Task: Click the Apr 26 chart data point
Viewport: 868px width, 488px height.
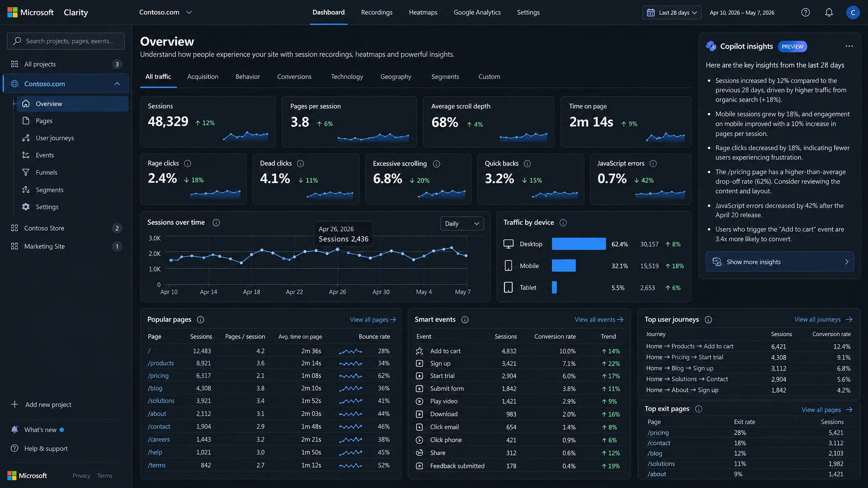Action: click(x=338, y=249)
